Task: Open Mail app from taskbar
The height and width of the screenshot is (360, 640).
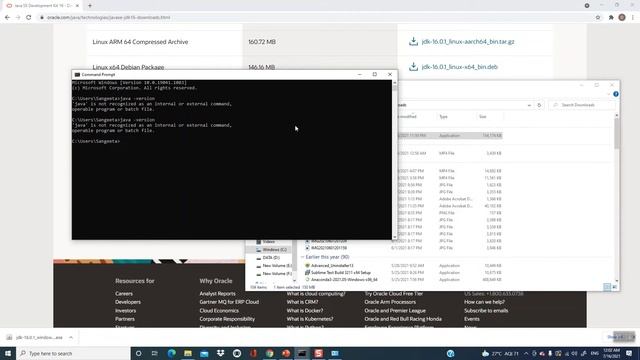Action: pyautogui.click(x=204, y=353)
